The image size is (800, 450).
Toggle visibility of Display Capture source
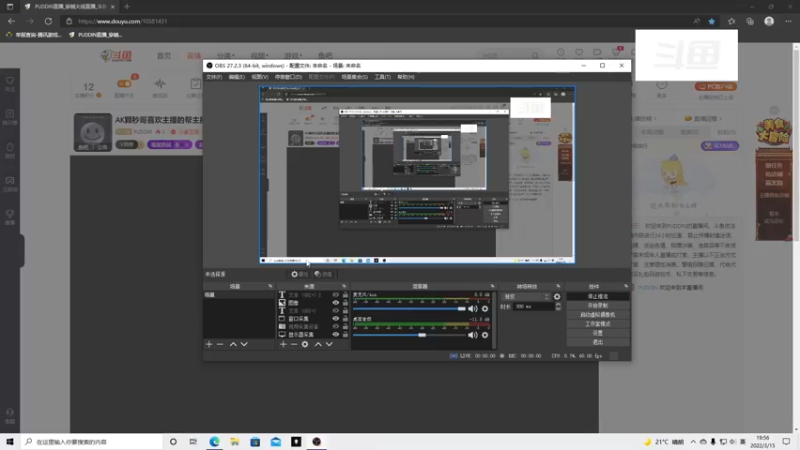pyautogui.click(x=336, y=335)
